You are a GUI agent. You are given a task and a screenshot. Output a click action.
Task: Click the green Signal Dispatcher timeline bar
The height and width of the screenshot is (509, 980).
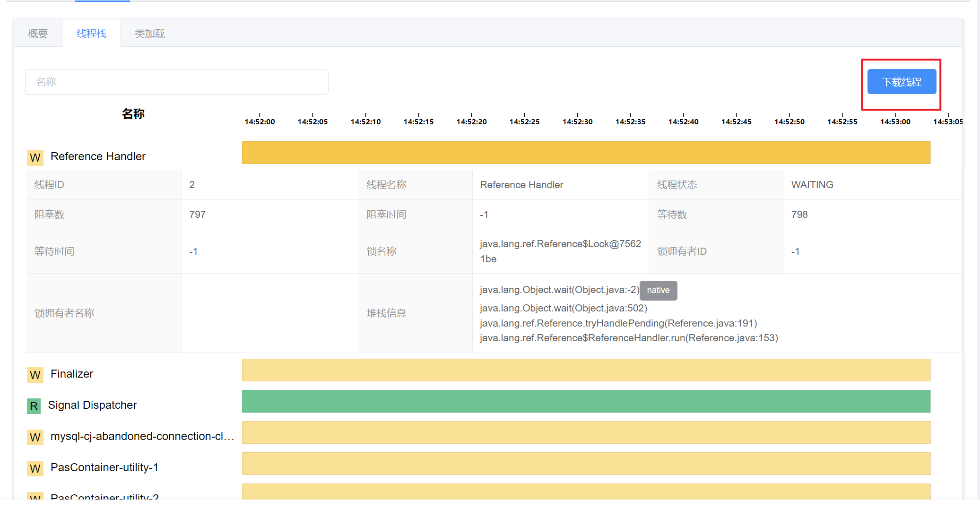586,401
